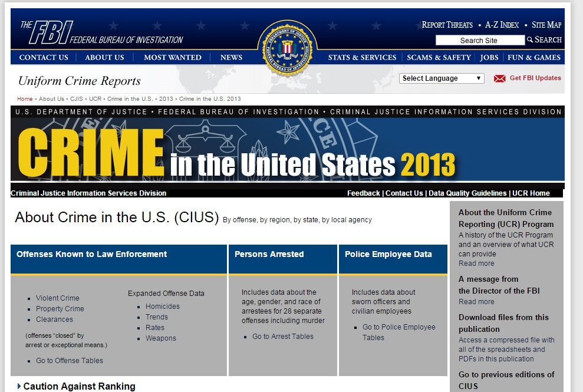Navigate to UCR Home
This screenshot has height=392, width=583.
pos(531,193)
